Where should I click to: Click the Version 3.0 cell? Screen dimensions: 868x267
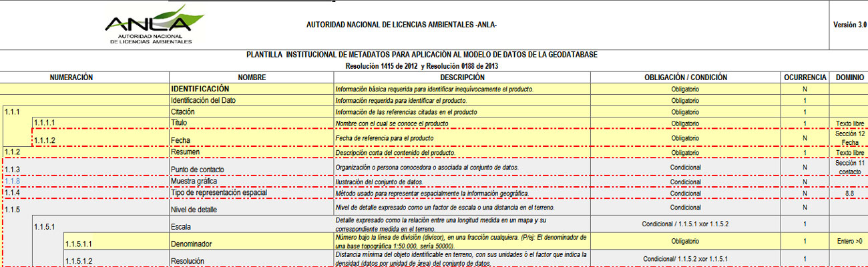click(x=849, y=25)
